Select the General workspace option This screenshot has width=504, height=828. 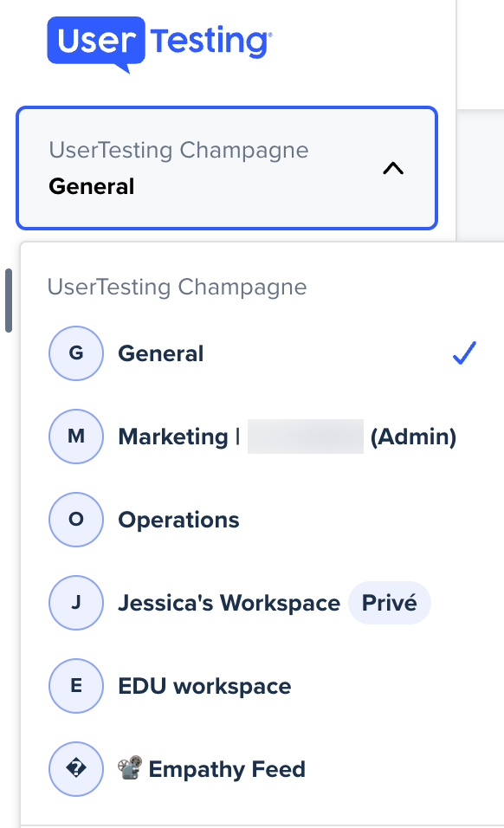(262, 353)
